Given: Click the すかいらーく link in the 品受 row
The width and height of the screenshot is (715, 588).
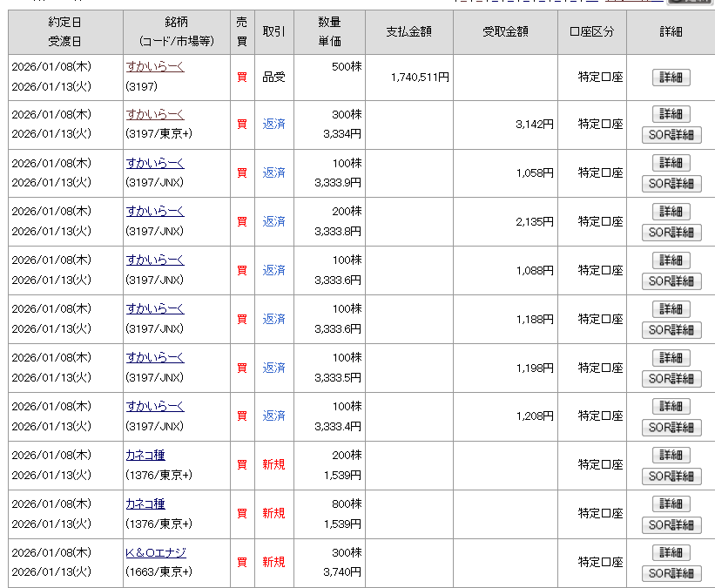Looking at the screenshot, I should [155, 66].
